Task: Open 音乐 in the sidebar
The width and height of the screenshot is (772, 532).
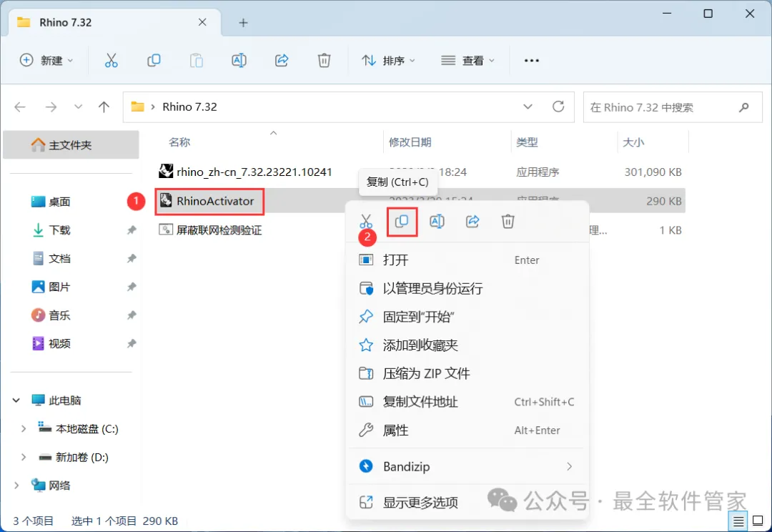Action: 59,315
